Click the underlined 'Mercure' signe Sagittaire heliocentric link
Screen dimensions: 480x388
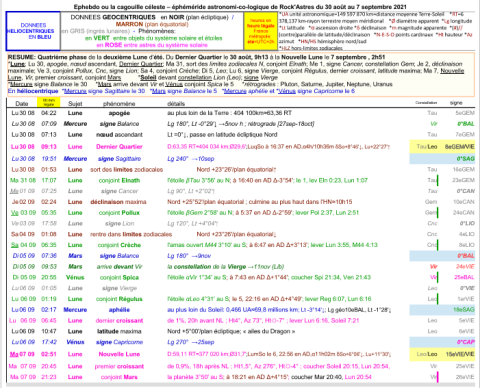(75, 91)
